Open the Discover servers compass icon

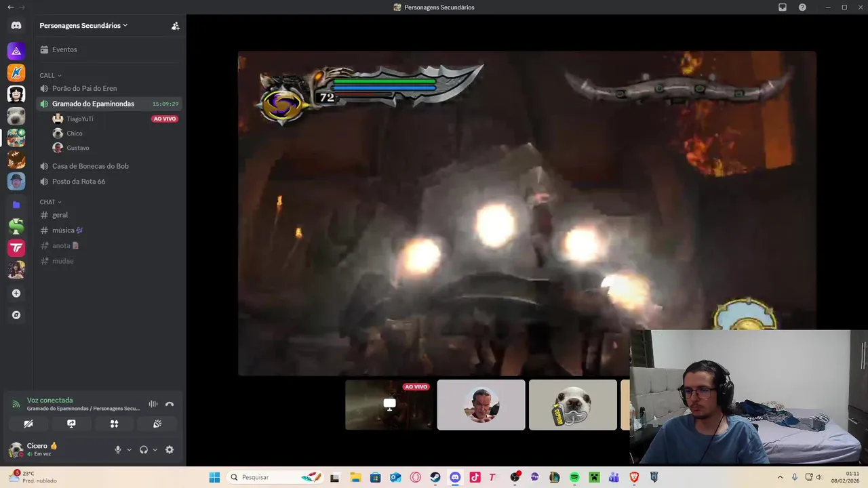click(16, 315)
